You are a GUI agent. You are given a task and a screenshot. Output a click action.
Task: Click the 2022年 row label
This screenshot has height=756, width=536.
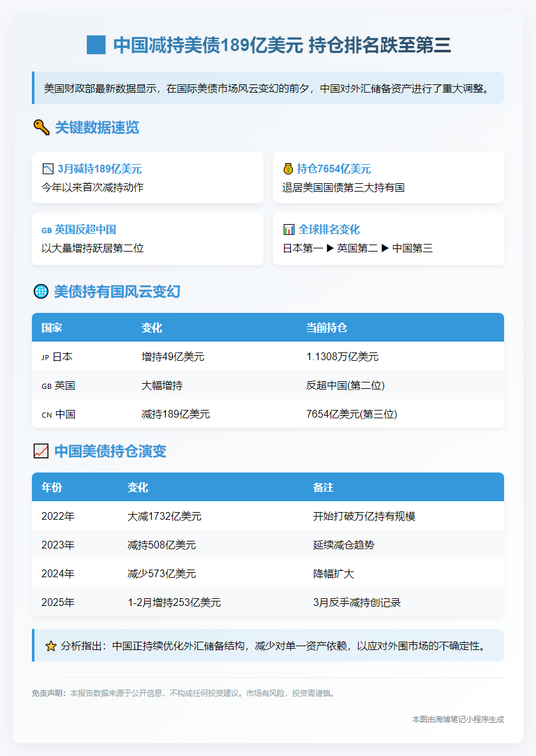pos(58,517)
